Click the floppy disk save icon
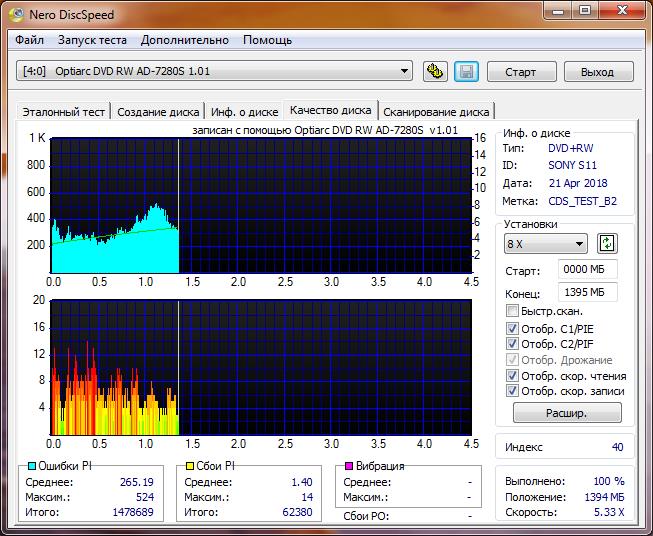Image resolution: width=653 pixels, height=536 pixels. [x=465, y=71]
